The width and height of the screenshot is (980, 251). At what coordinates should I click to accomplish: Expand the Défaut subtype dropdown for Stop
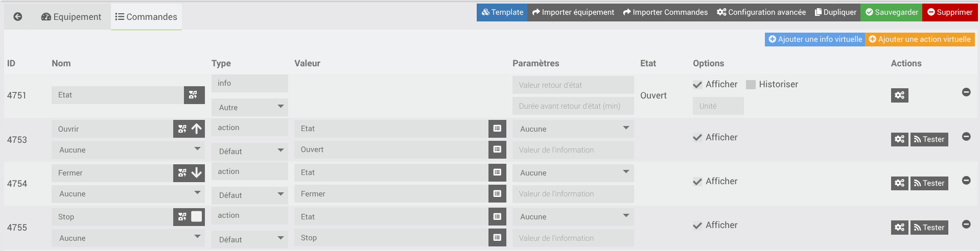(x=250, y=239)
